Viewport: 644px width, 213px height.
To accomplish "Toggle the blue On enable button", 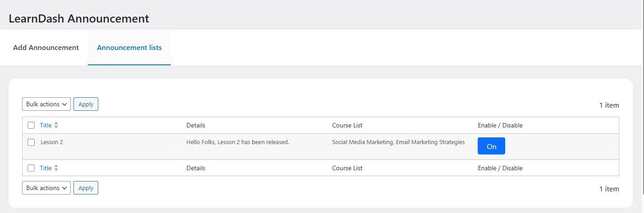I will coord(491,146).
